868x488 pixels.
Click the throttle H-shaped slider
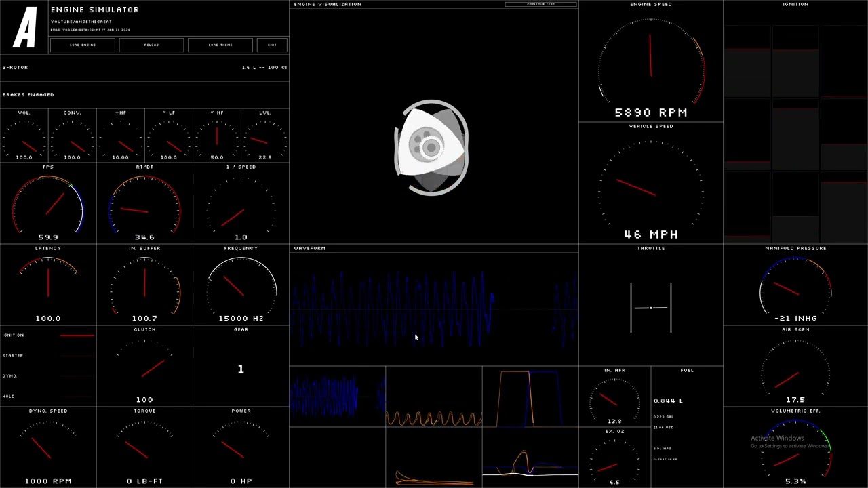[x=651, y=308]
